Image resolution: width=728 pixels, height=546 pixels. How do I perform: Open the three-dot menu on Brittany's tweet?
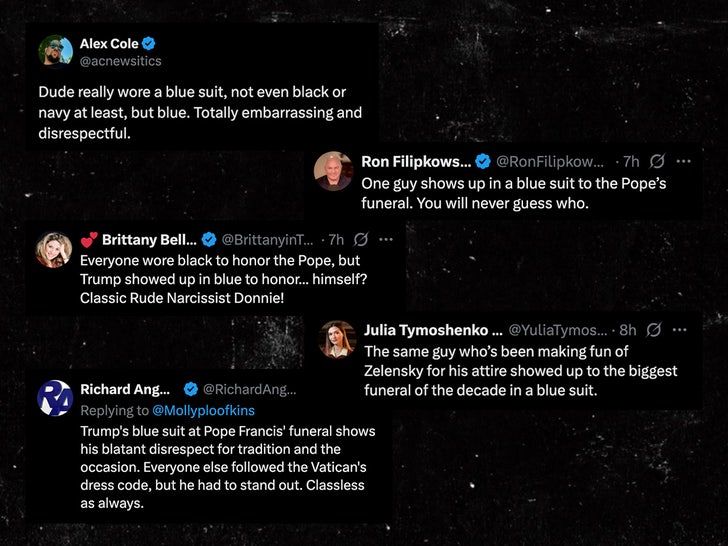click(386, 239)
